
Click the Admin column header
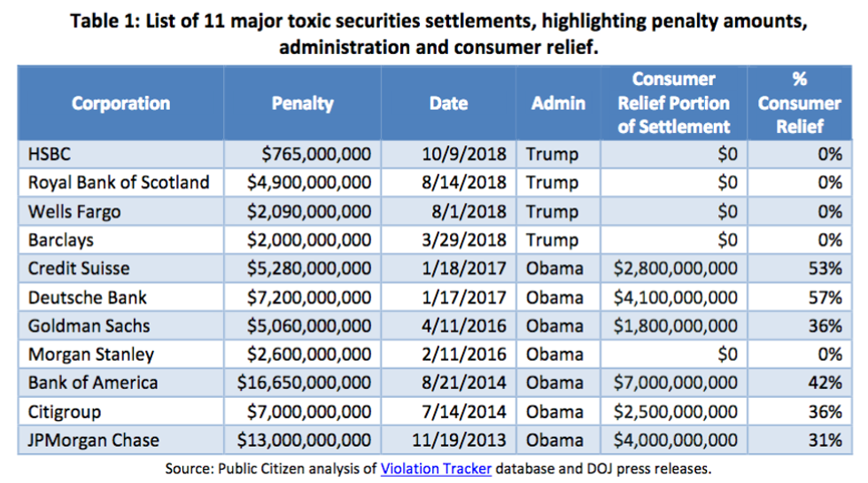click(x=558, y=104)
